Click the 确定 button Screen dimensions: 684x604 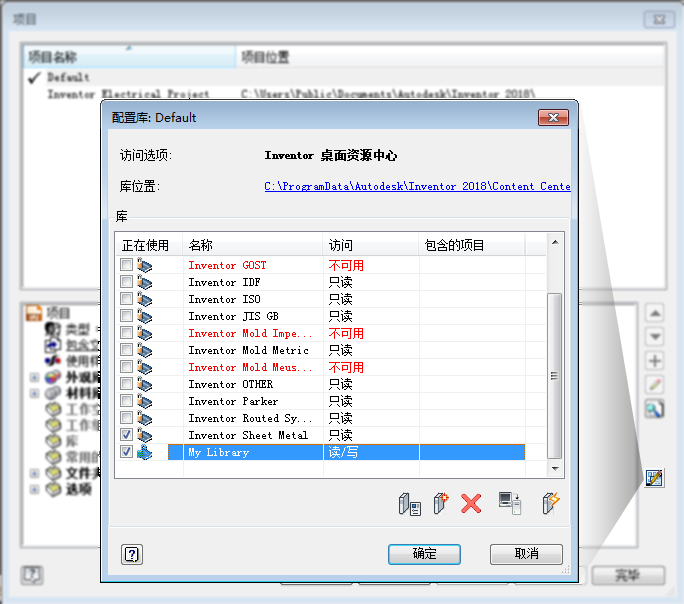click(x=424, y=554)
